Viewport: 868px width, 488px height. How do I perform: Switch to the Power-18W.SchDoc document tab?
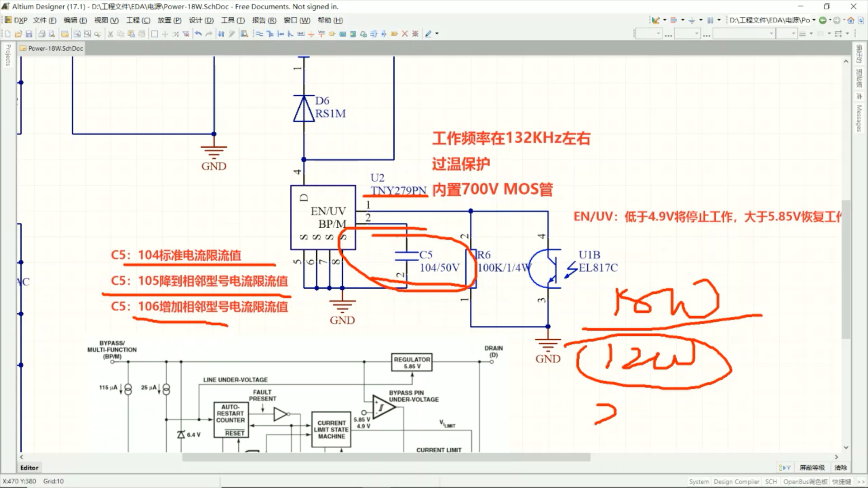(x=51, y=48)
